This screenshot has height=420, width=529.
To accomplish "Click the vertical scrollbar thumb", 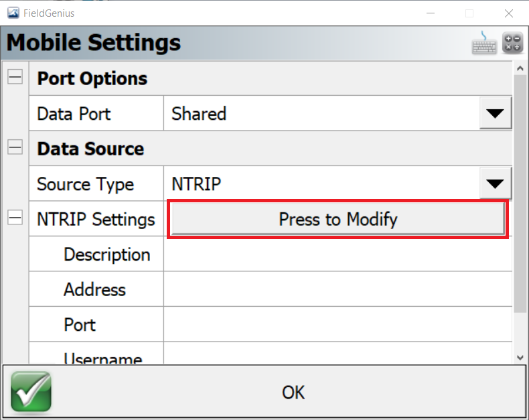I will coord(520,194).
